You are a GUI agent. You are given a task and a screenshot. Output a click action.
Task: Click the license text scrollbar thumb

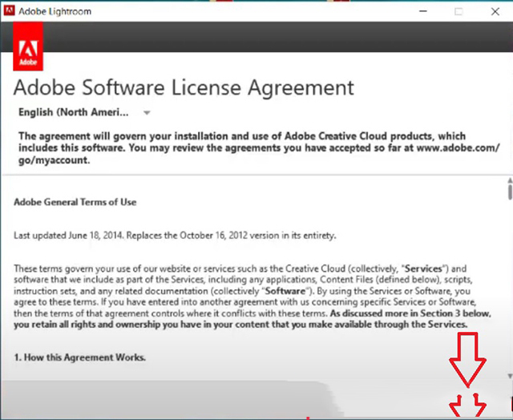pyautogui.click(x=510, y=192)
